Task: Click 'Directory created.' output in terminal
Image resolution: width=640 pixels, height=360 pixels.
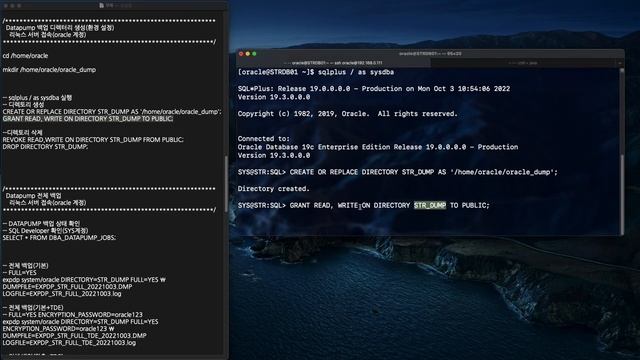Action: point(273,189)
